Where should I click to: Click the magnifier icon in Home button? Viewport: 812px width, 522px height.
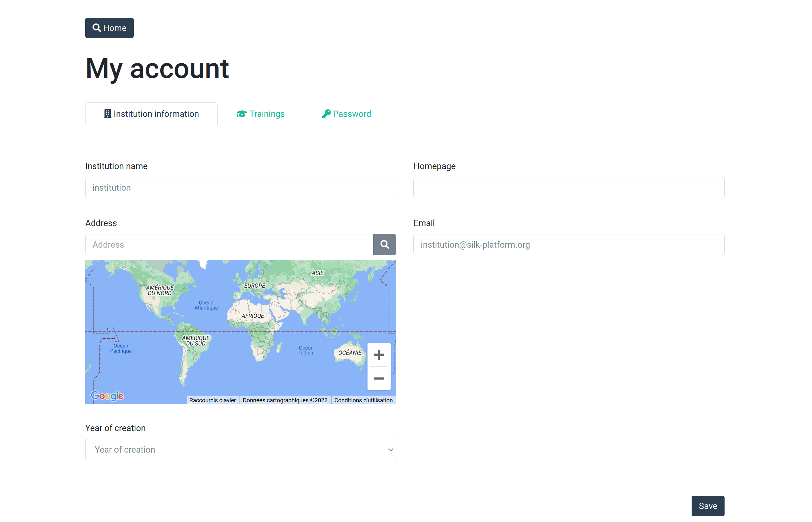click(x=97, y=28)
